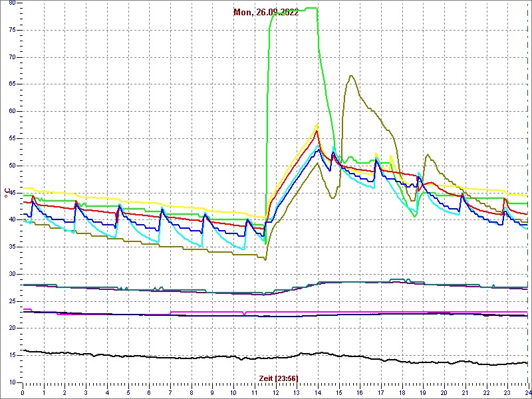Select the 30 value on the temperature axis
Image resolution: width=532 pixels, height=399 pixels.
tap(11, 274)
